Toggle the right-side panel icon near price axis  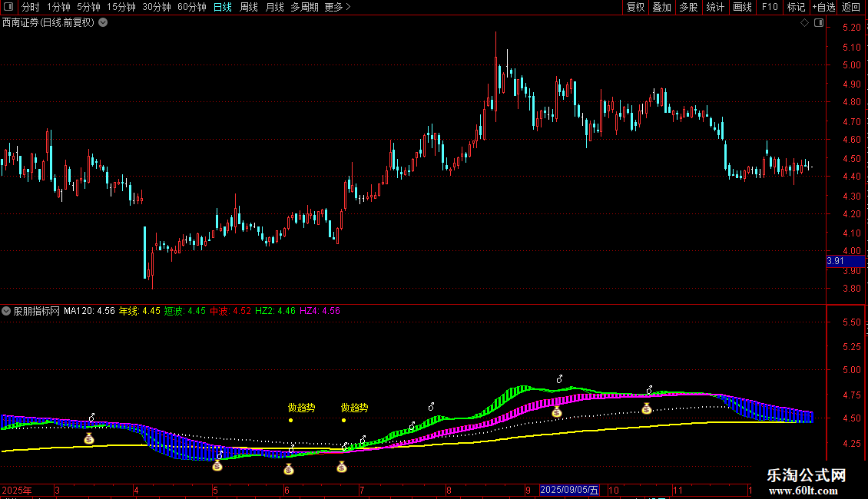(x=819, y=23)
